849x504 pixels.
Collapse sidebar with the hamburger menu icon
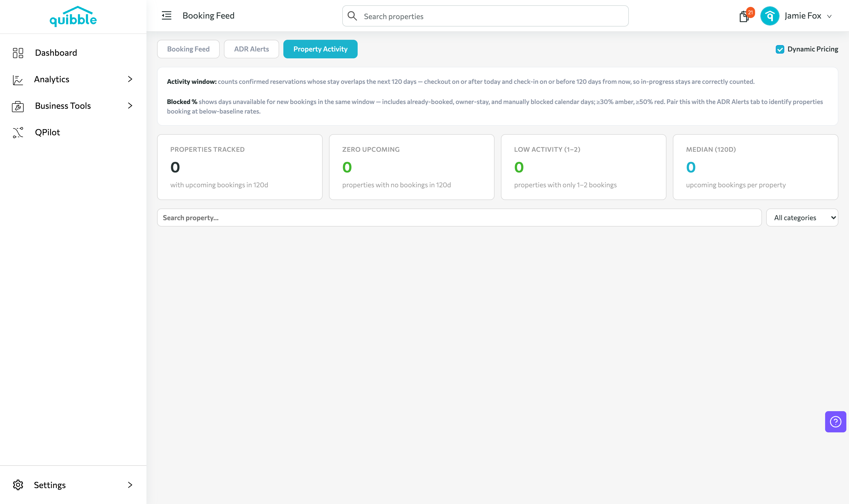click(x=166, y=16)
